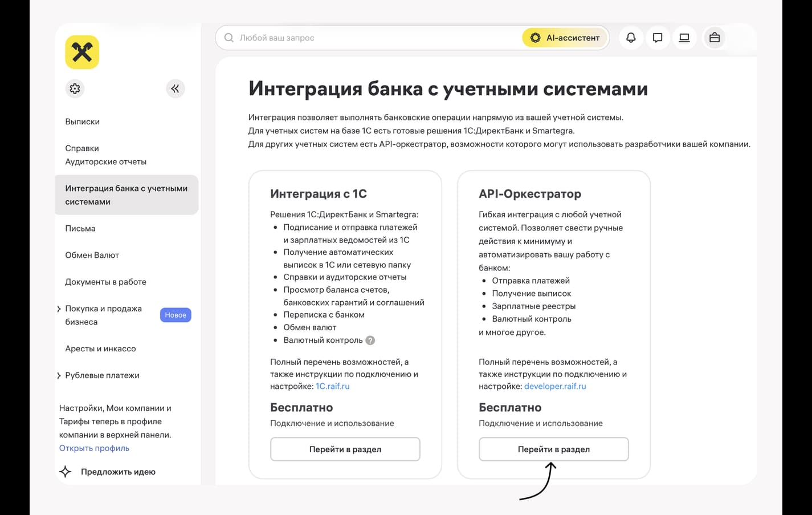
Task: Click the Интеграция с 1С card heading
Action: 319,194
